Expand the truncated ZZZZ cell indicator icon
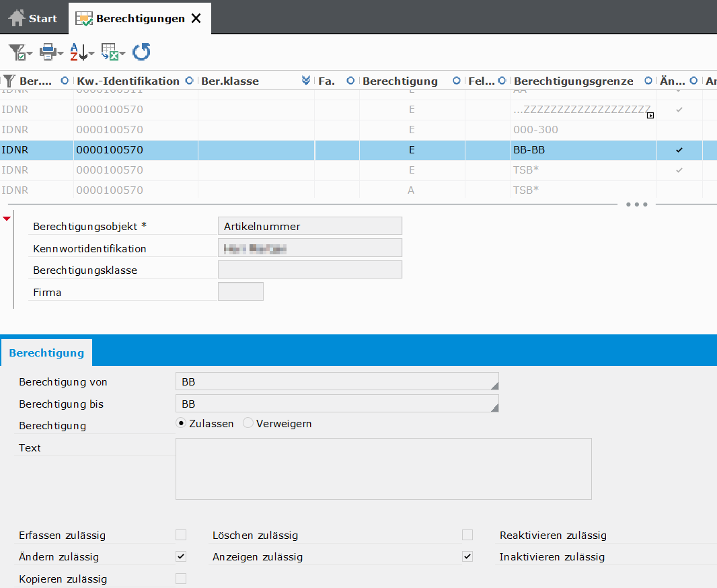This screenshot has width=717, height=588. (650, 116)
